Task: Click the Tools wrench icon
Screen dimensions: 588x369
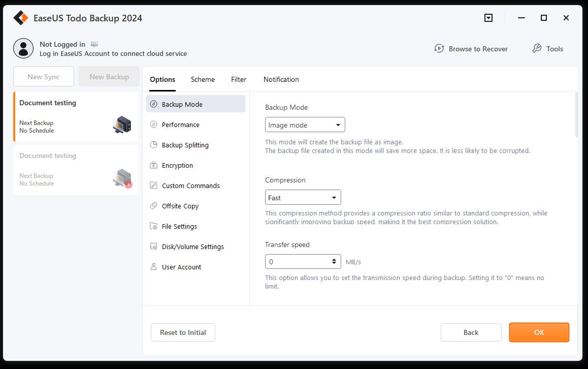Action: pyautogui.click(x=537, y=48)
